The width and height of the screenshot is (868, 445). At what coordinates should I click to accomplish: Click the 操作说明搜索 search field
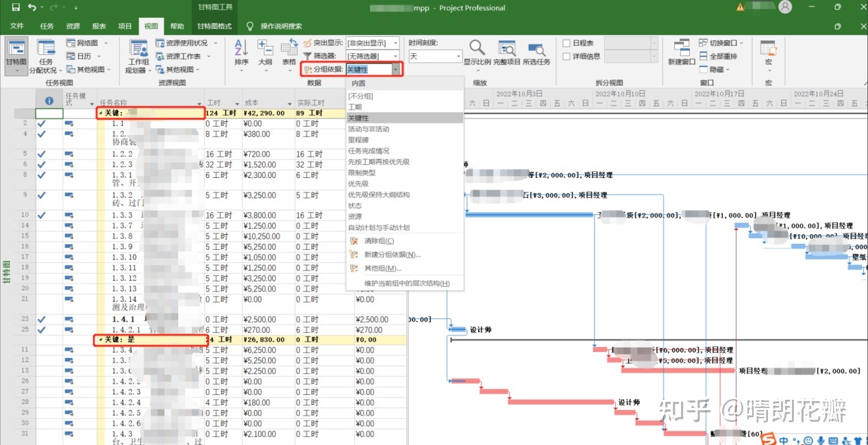coord(281,27)
